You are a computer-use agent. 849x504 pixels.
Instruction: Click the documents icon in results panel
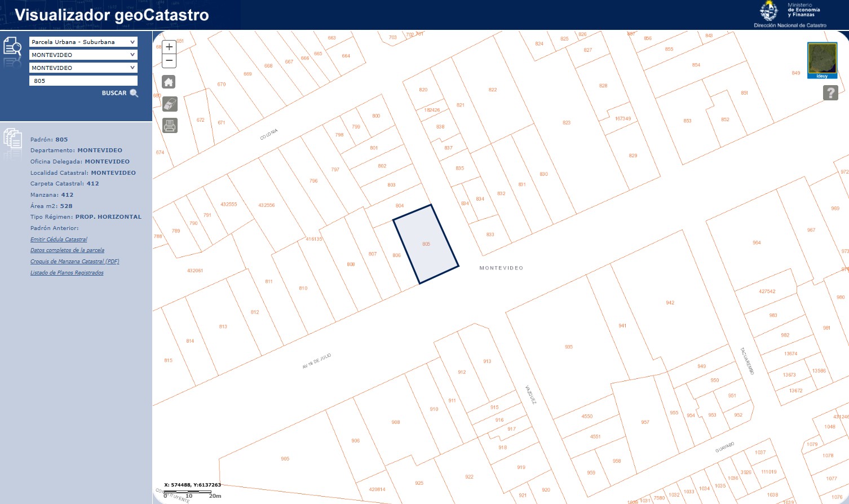12,138
